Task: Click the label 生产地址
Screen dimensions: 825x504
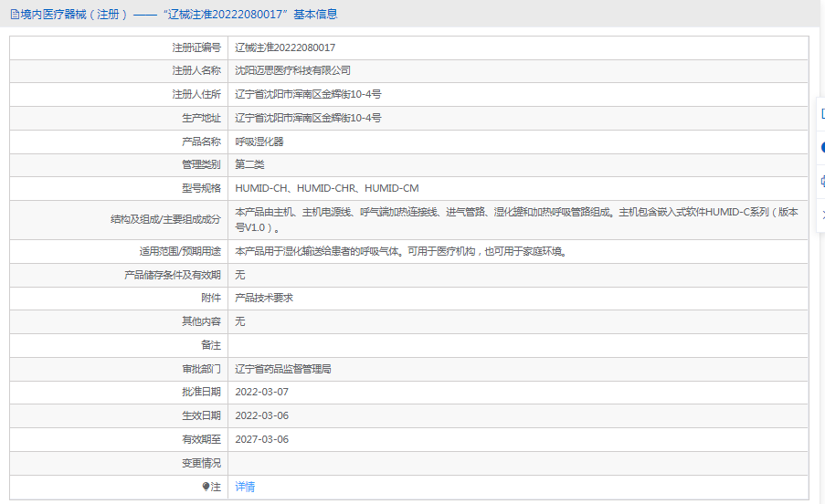Action: pos(202,118)
